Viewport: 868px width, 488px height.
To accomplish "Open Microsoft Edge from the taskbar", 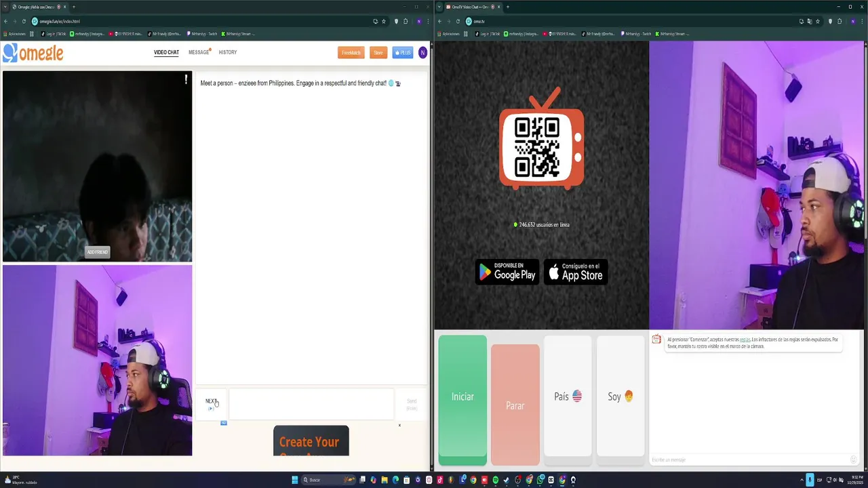I will coord(395,480).
